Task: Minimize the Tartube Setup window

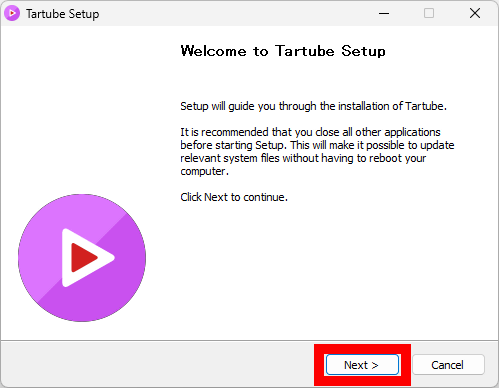Action: click(384, 13)
